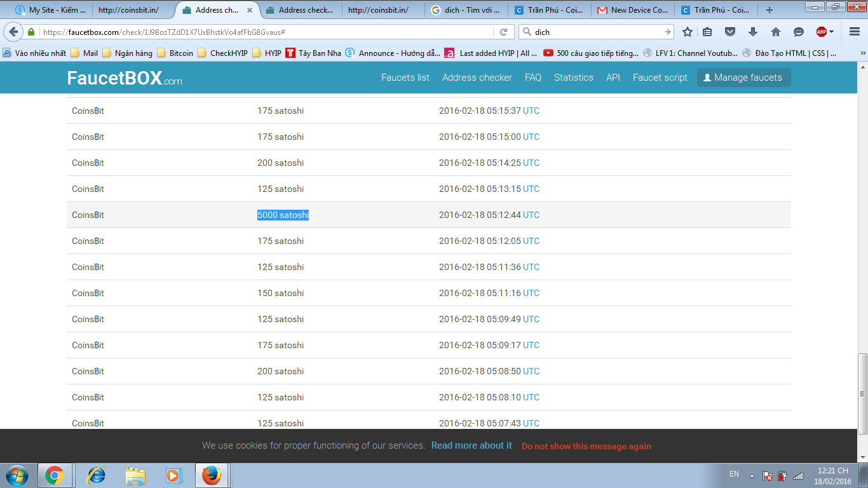Open Windows Explorer from the taskbar
Screen dimensions: 868x488
135,475
